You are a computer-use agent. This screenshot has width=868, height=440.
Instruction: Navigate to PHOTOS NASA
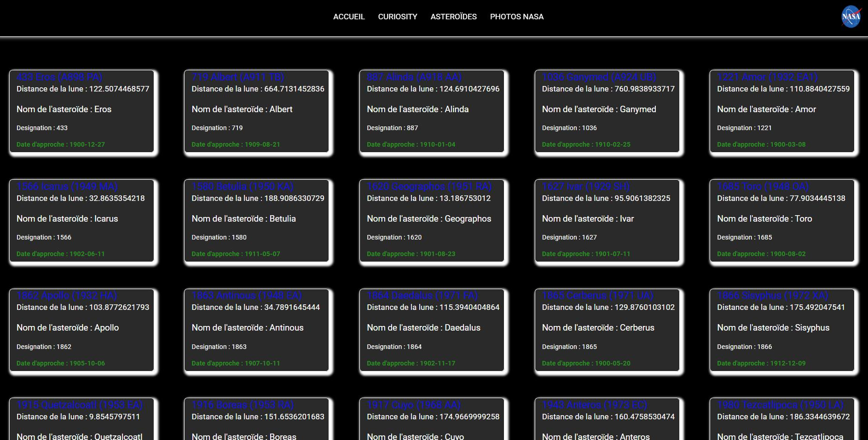tap(517, 17)
